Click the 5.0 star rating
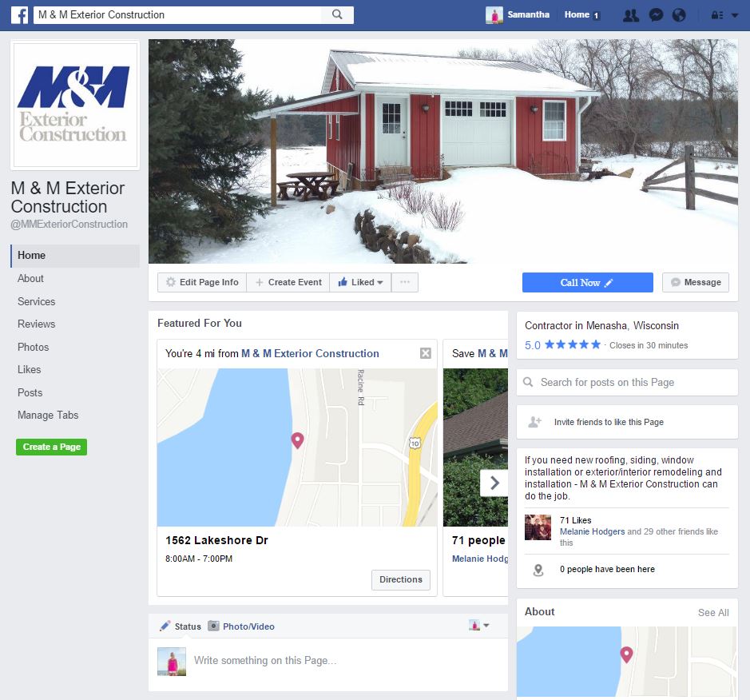 pos(562,345)
